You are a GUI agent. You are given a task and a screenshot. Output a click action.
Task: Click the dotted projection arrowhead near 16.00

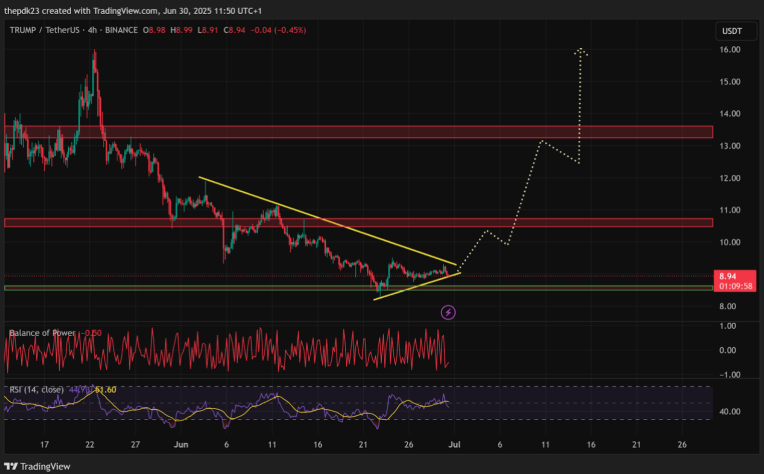(580, 51)
